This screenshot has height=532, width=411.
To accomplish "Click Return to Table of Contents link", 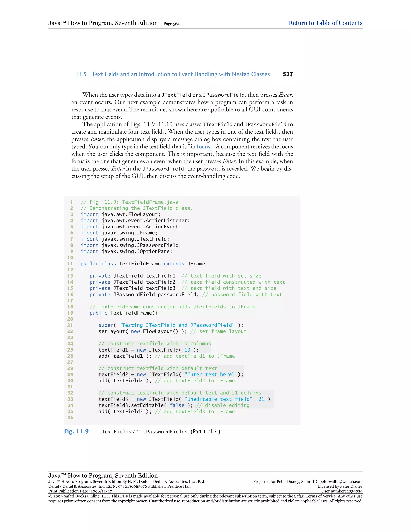I will [325, 23].
